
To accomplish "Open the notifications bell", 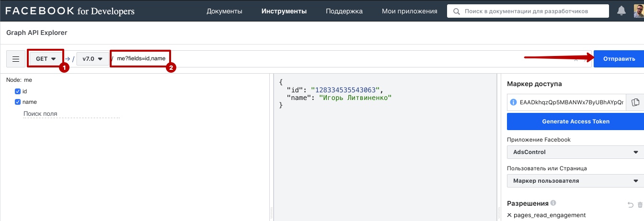I will pos(621,11).
